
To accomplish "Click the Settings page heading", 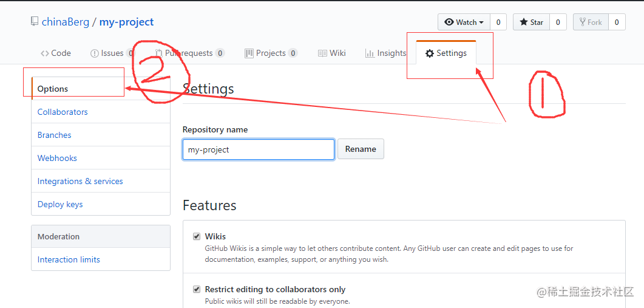I will pyautogui.click(x=208, y=89).
